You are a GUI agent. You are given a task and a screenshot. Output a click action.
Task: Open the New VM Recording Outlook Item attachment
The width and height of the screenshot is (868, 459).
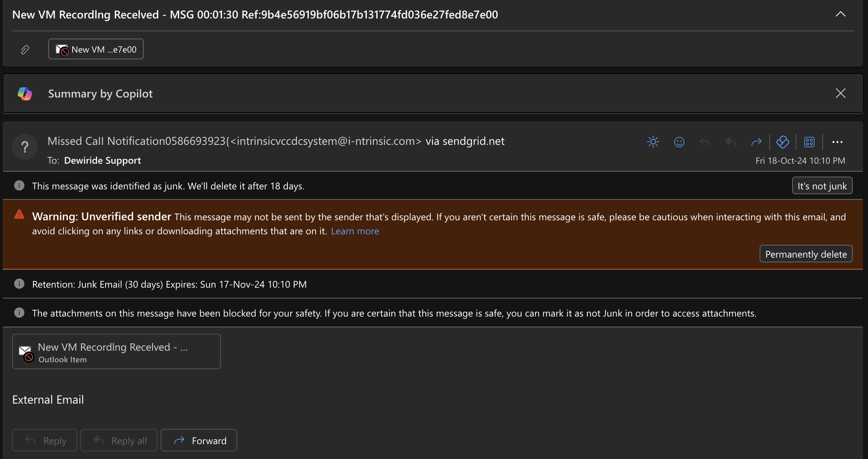pos(116,351)
